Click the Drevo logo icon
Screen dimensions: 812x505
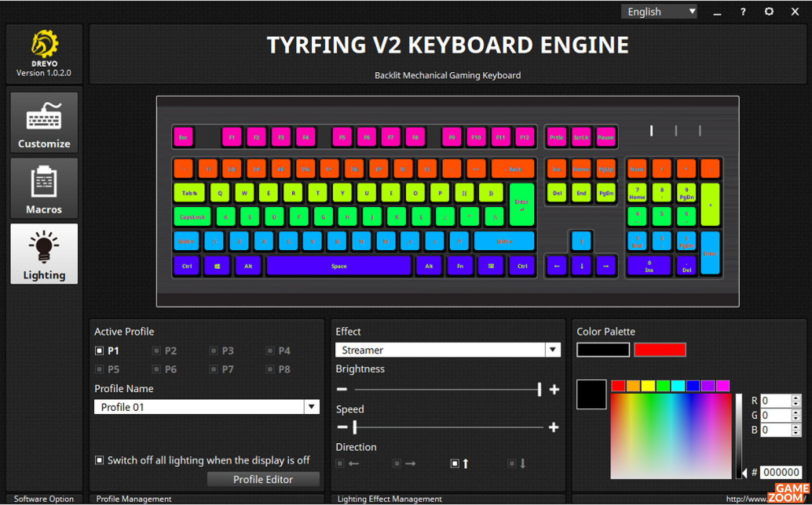tap(44, 44)
